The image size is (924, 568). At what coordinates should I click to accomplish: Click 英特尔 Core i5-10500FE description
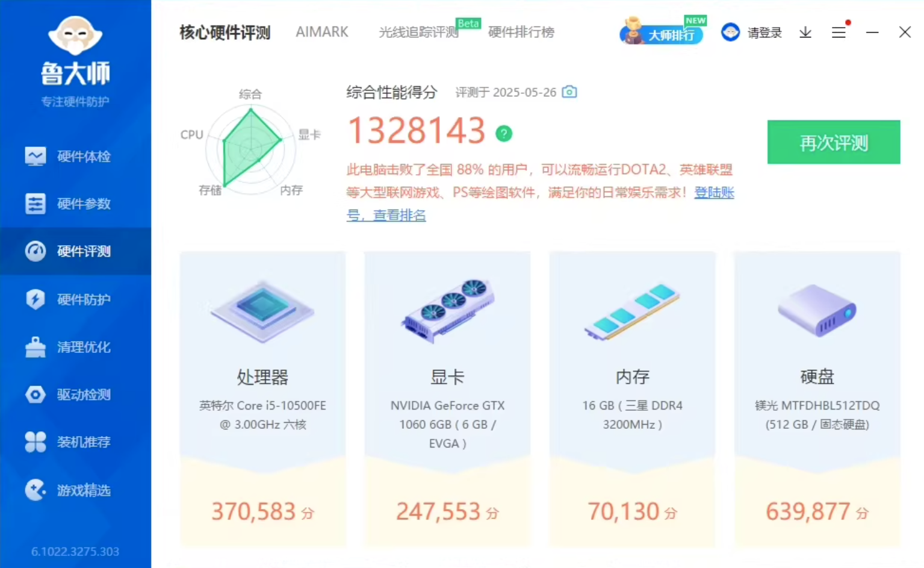[x=262, y=415]
